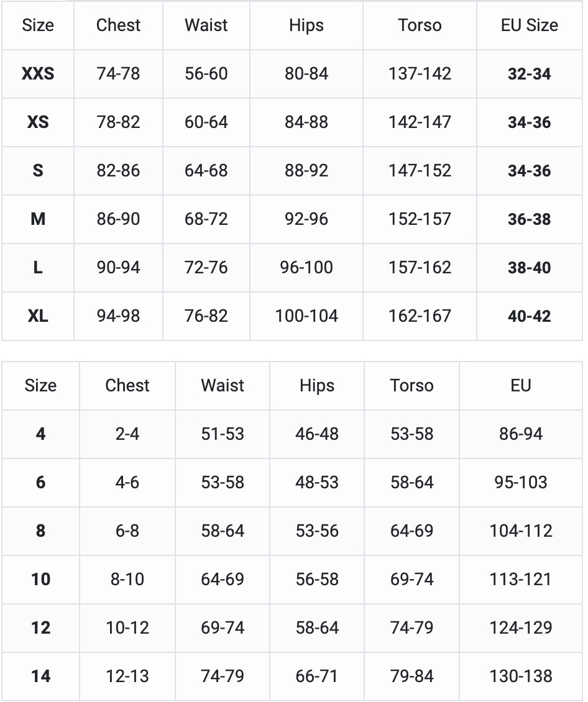Select the 32-34 EU size value
Image resolution: width=588 pixels, height=702 pixels.
click(x=529, y=74)
